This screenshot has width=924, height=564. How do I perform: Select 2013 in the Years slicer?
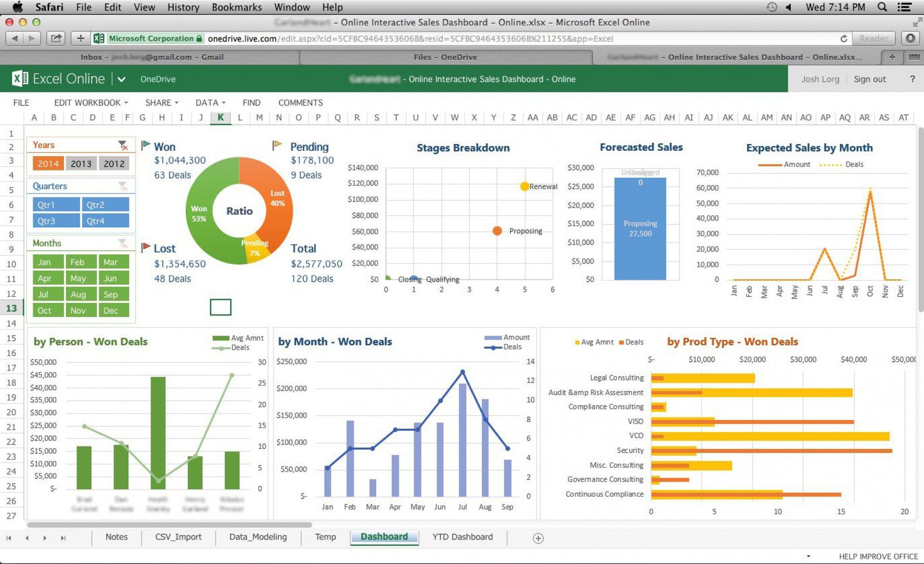click(81, 163)
